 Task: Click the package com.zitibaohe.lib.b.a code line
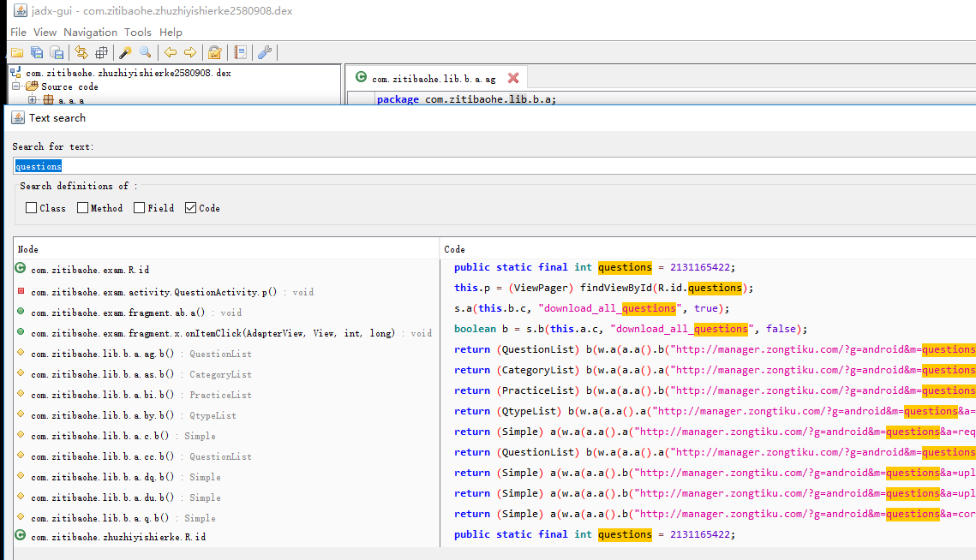(x=466, y=99)
